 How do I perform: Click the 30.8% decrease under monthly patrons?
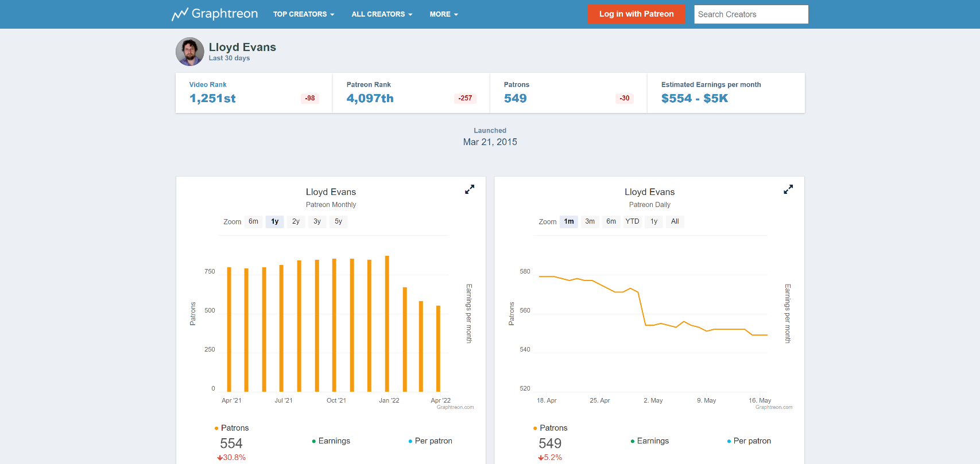click(231, 457)
